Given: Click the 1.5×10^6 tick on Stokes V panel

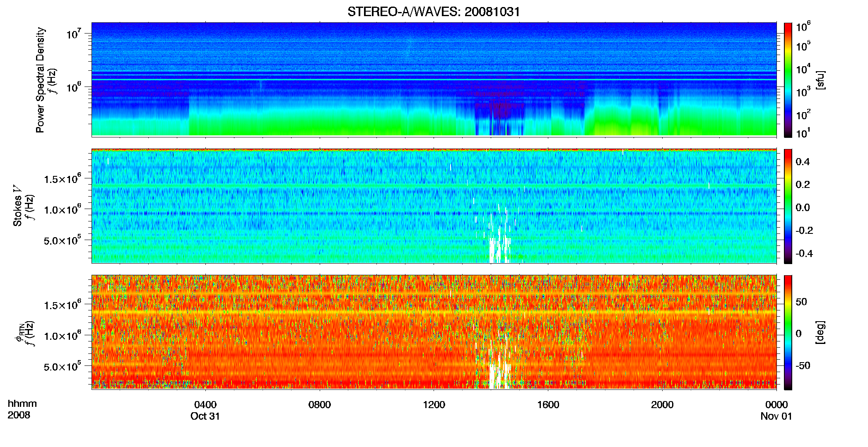Looking at the screenshot, I should point(63,179).
